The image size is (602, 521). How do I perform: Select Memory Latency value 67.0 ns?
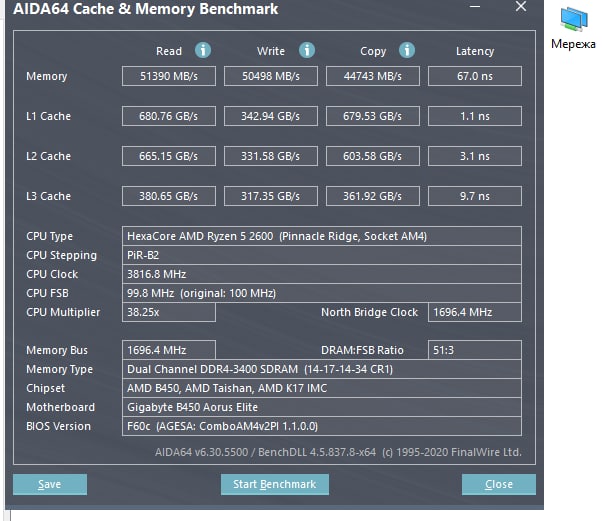point(475,76)
